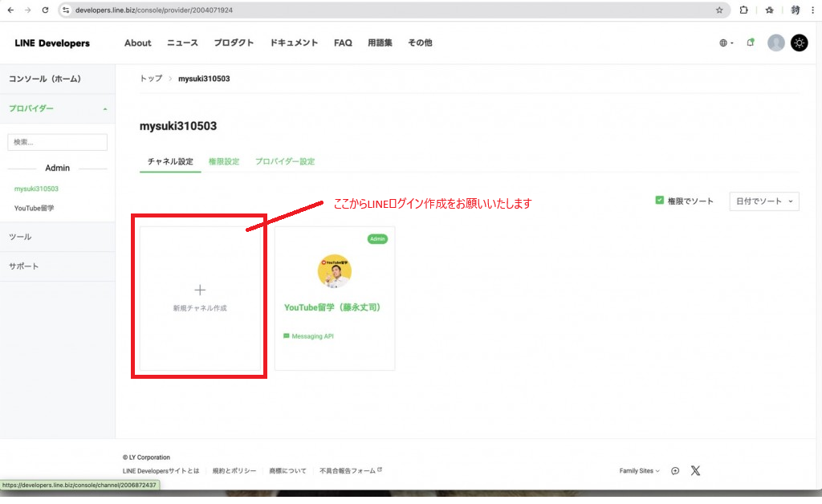Open the user account avatar
Image resolution: width=822 pixels, height=504 pixels.
click(776, 43)
